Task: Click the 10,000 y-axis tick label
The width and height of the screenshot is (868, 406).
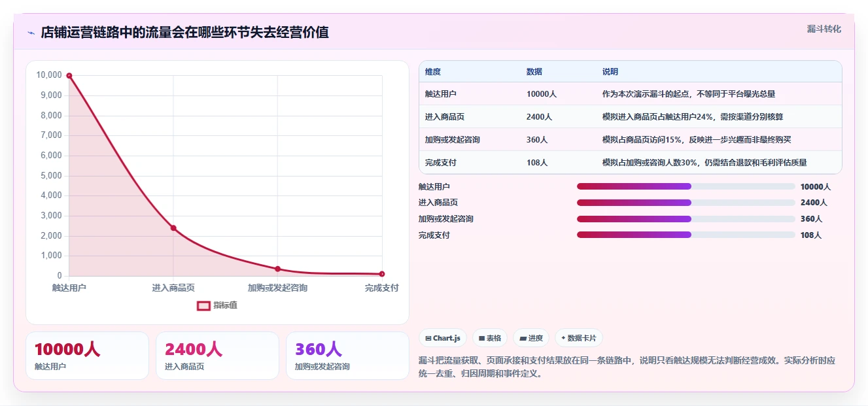Action: click(49, 75)
